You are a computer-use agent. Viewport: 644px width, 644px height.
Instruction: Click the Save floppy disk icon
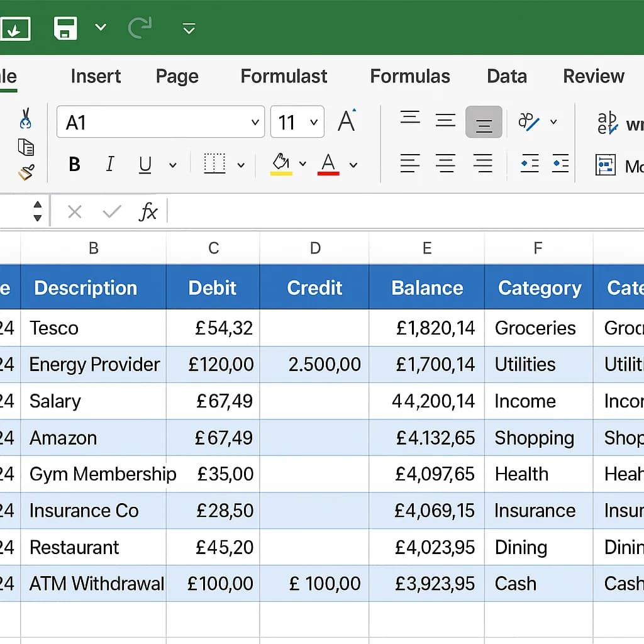(x=65, y=28)
